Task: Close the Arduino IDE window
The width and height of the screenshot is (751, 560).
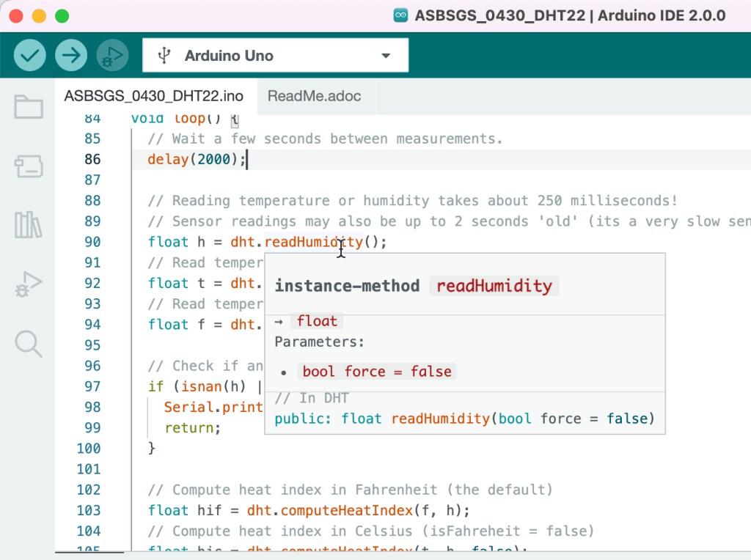Action: [16, 16]
